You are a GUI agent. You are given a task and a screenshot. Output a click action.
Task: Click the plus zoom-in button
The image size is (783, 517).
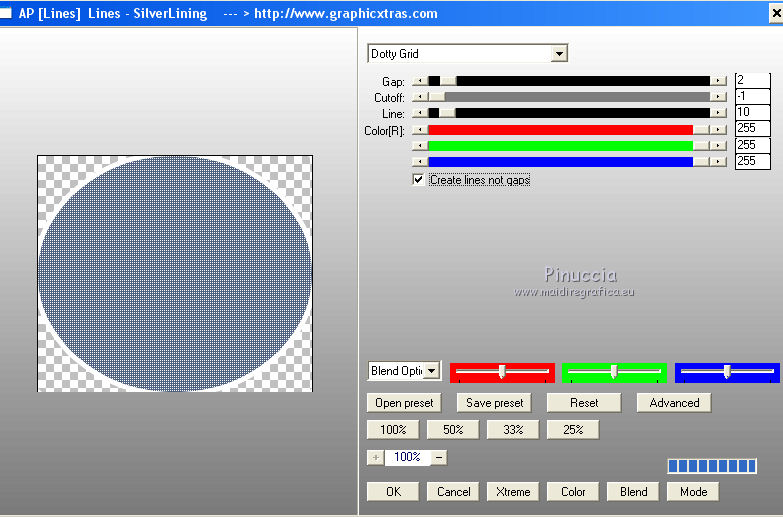coord(376,457)
